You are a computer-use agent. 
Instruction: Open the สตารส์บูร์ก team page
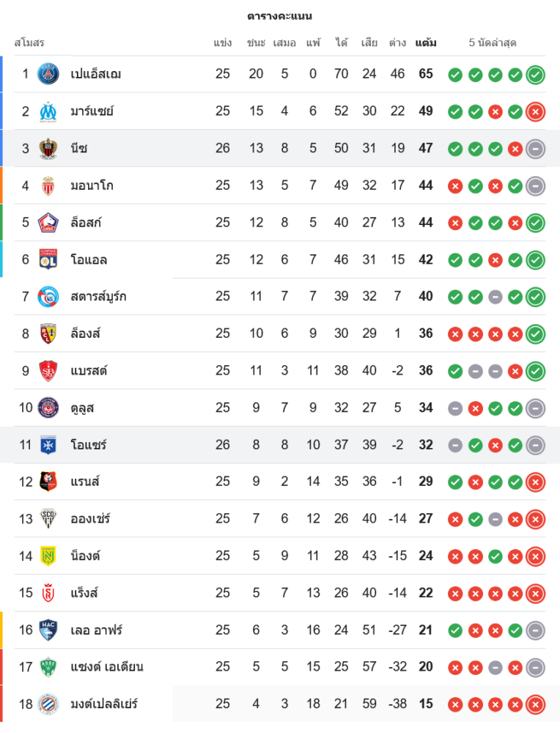coord(98,296)
